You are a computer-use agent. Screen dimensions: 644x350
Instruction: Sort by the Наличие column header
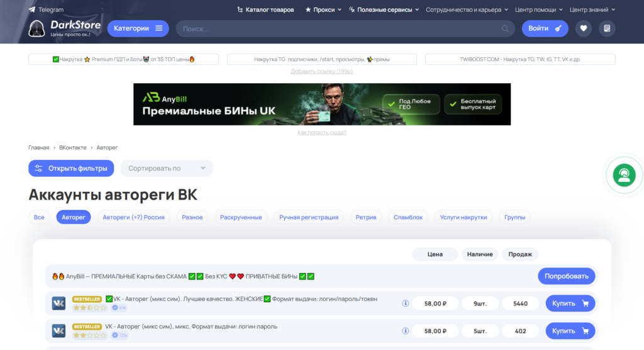point(480,254)
